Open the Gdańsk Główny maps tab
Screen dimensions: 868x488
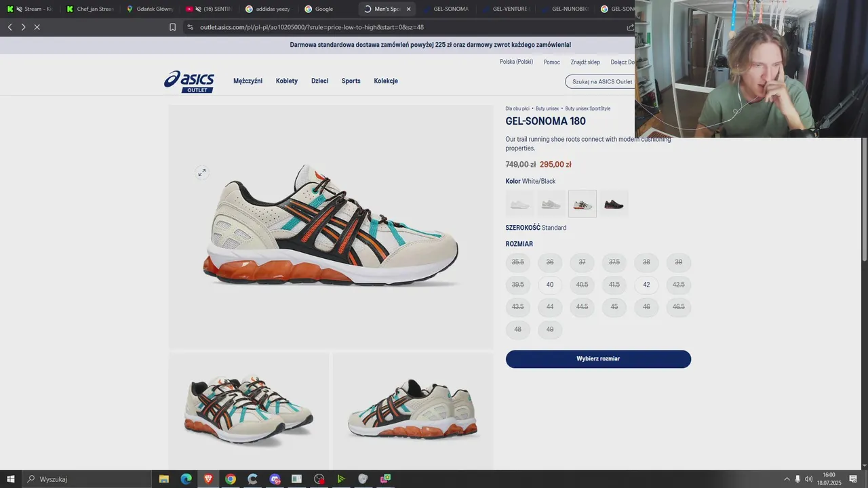(149, 9)
